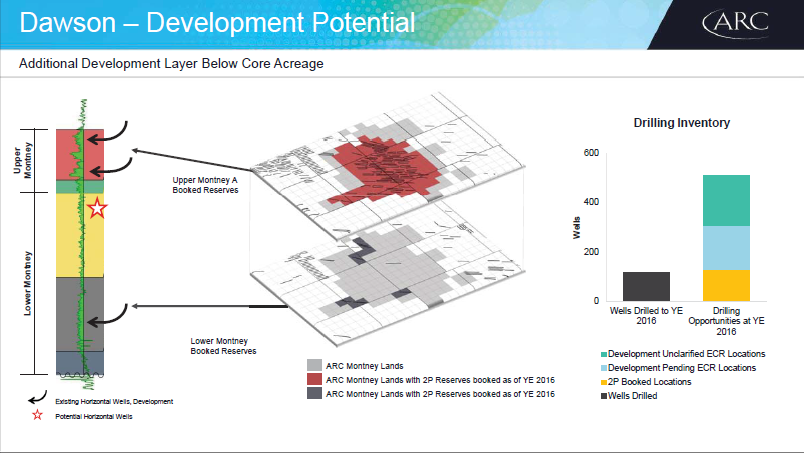Click the 'Development Pending ECR Locations' legend text
This screenshot has height=476, width=804.
point(682,368)
